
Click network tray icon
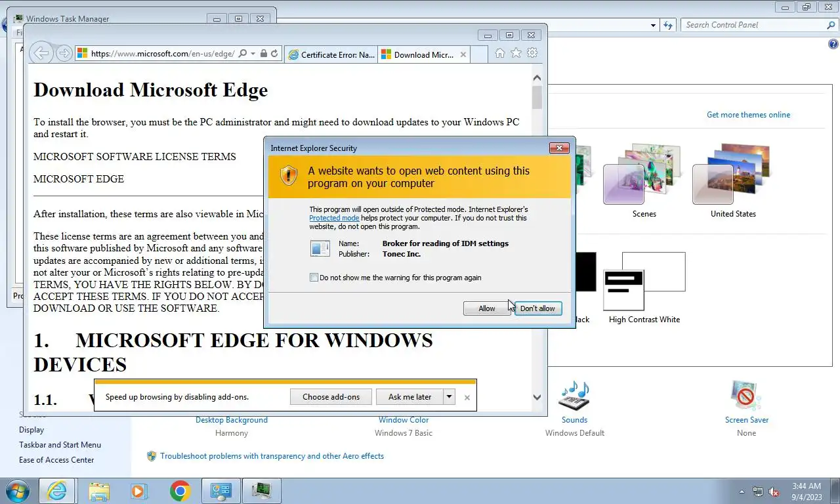758,492
